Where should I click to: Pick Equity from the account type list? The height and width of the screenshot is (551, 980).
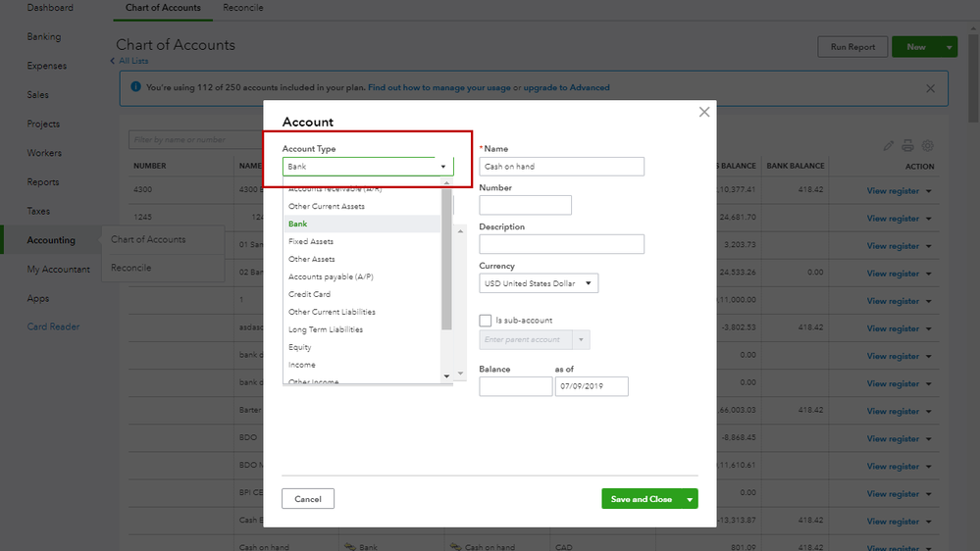(300, 347)
